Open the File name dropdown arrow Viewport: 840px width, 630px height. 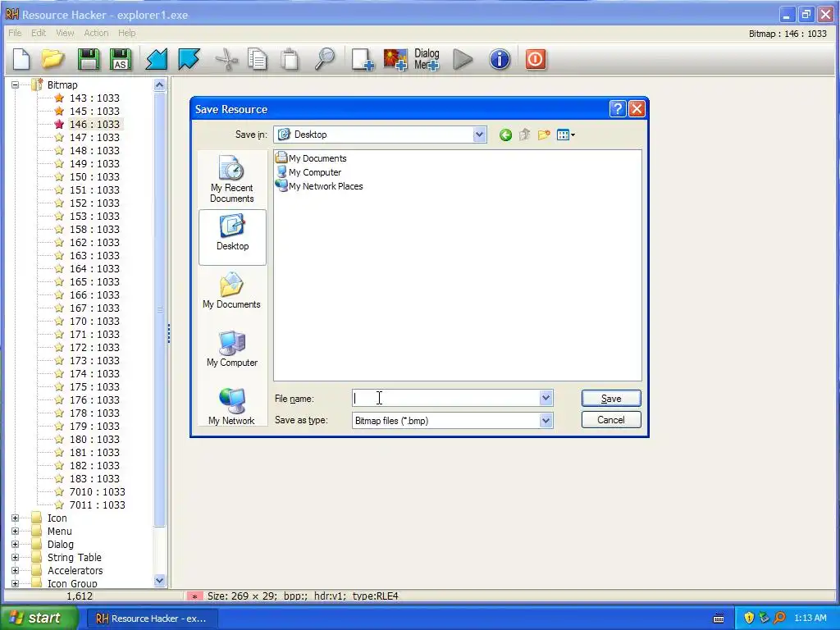(x=546, y=398)
